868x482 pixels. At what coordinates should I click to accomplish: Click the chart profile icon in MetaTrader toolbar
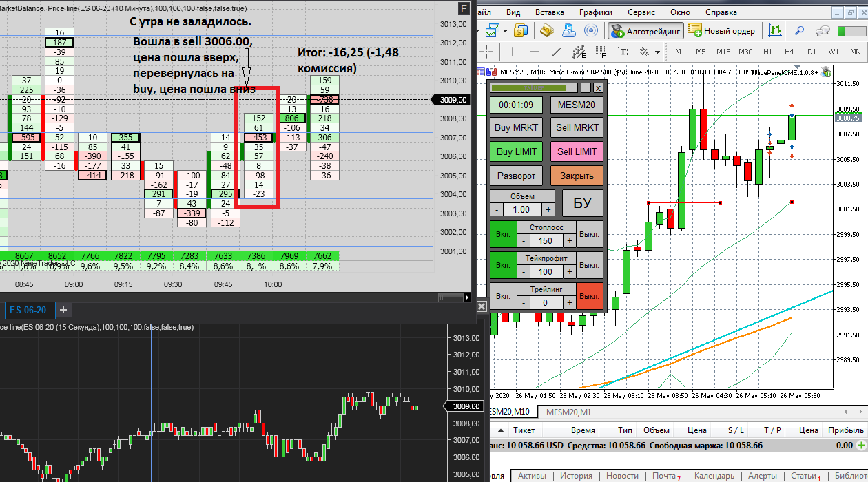point(492,31)
